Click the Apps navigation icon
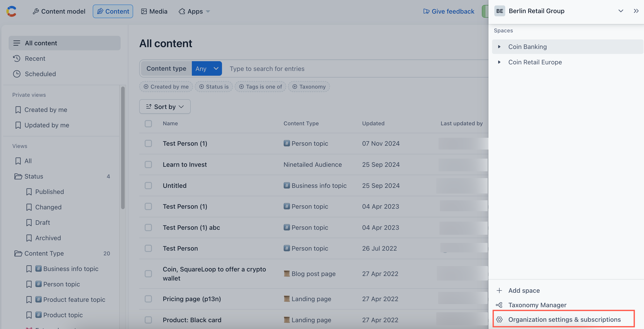644x329 pixels. [181, 11]
